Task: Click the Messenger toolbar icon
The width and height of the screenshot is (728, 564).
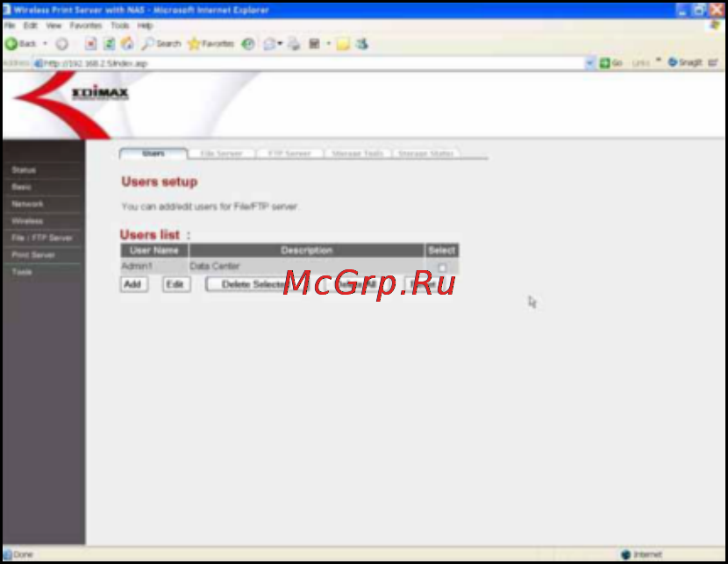Action: point(362,44)
